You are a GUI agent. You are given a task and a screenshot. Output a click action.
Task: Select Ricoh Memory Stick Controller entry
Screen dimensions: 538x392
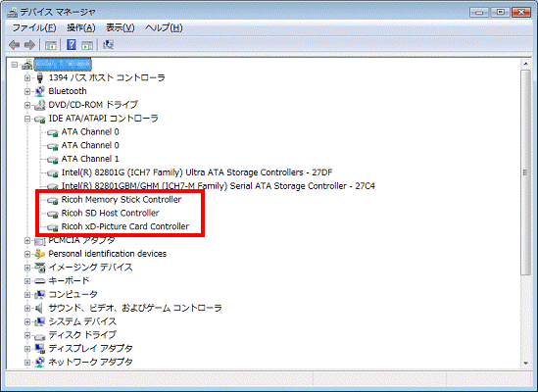122,200
